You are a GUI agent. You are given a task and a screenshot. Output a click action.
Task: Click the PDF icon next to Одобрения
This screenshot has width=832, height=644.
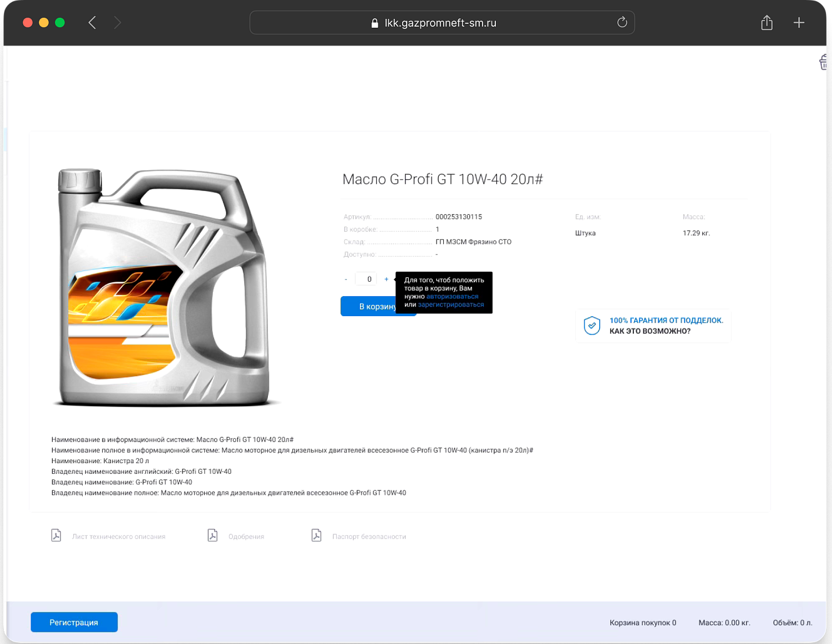click(x=212, y=535)
